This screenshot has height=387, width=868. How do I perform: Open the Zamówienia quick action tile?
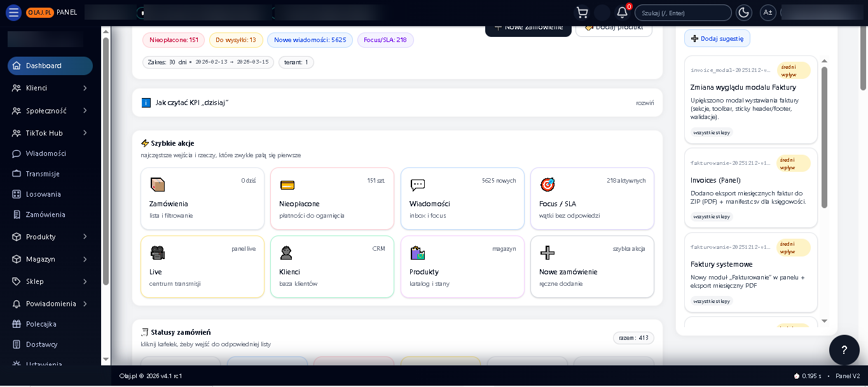pos(202,199)
